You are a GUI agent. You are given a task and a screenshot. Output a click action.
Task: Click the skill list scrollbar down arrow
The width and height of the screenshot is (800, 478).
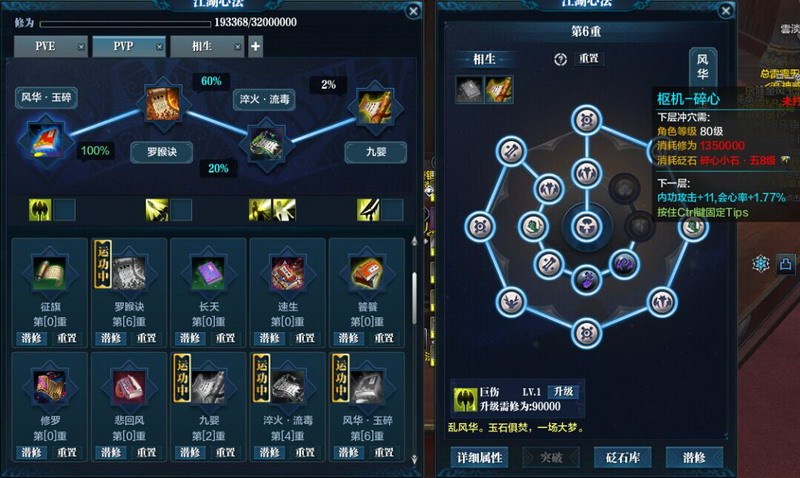[414, 459]
